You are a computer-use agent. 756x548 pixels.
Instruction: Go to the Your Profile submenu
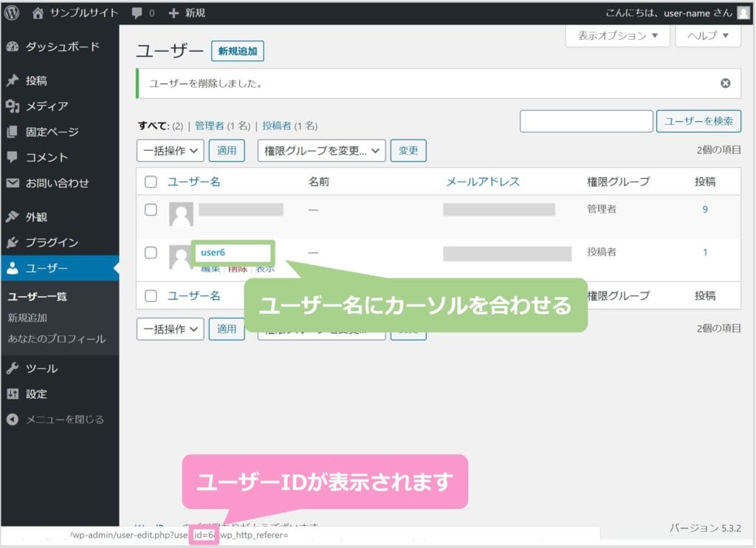tap(57, 339)
